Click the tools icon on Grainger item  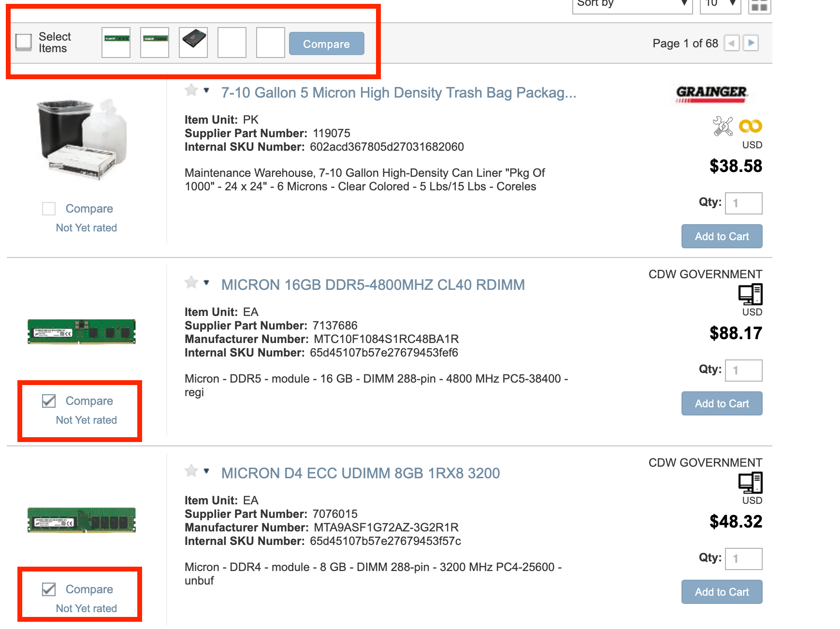tap(723, 126)
